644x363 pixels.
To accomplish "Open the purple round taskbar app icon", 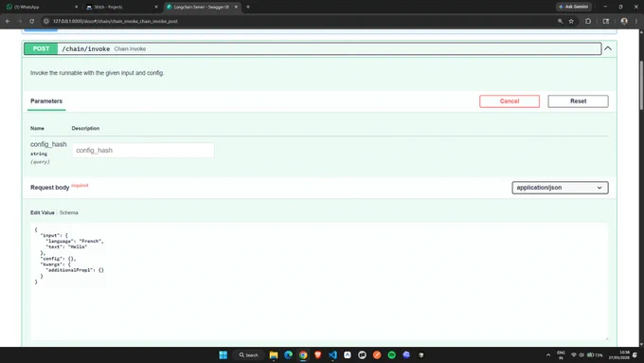I will (406, 354).
